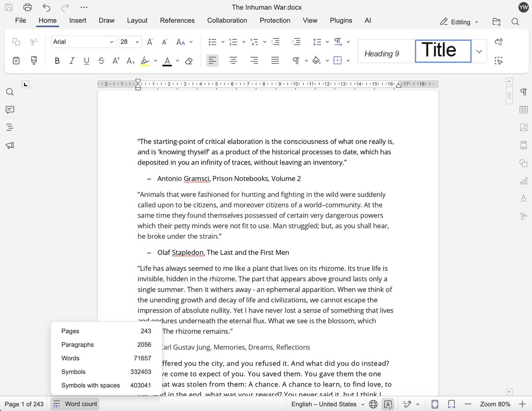Open image settings in right sidebar
Viewport: 532px width, 411px height.
(524, 127)
